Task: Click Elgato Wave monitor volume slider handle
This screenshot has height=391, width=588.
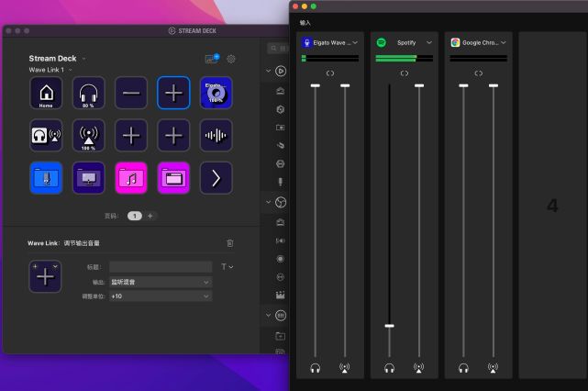Action: coord(316,85)
